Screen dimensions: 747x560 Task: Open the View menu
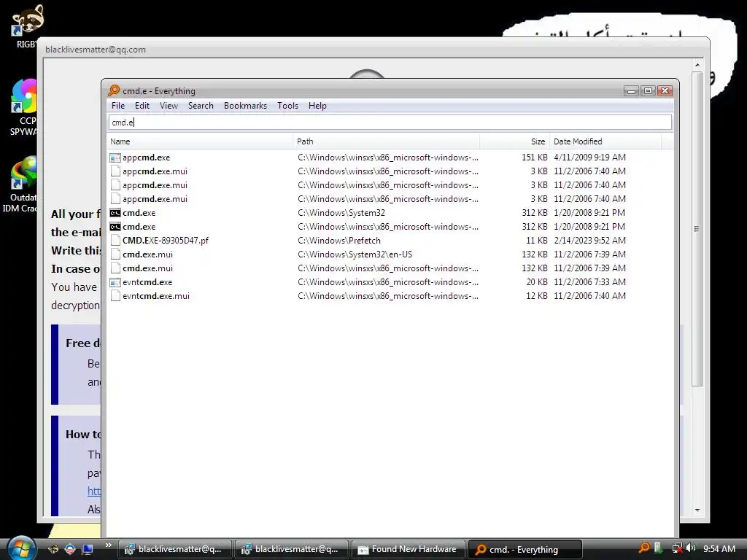169,106
